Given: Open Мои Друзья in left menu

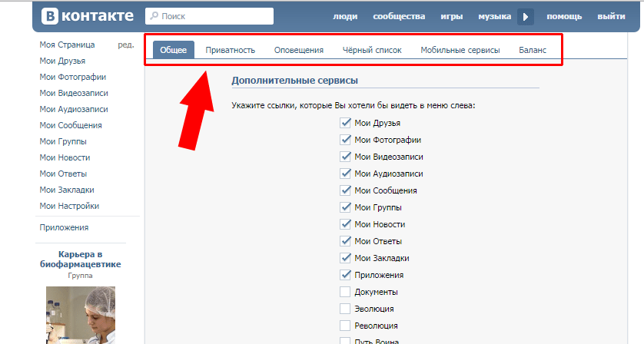Looking at the screenshot, I should [x=62, y=61].
